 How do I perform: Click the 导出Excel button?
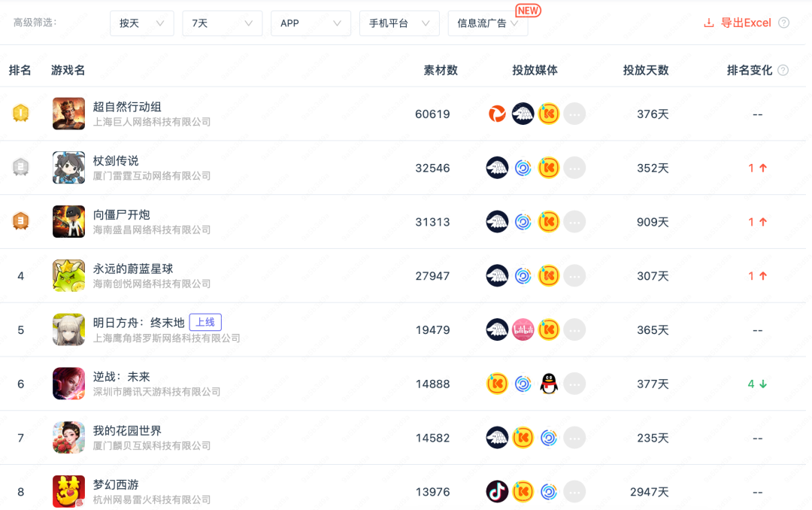click(738, 23)
